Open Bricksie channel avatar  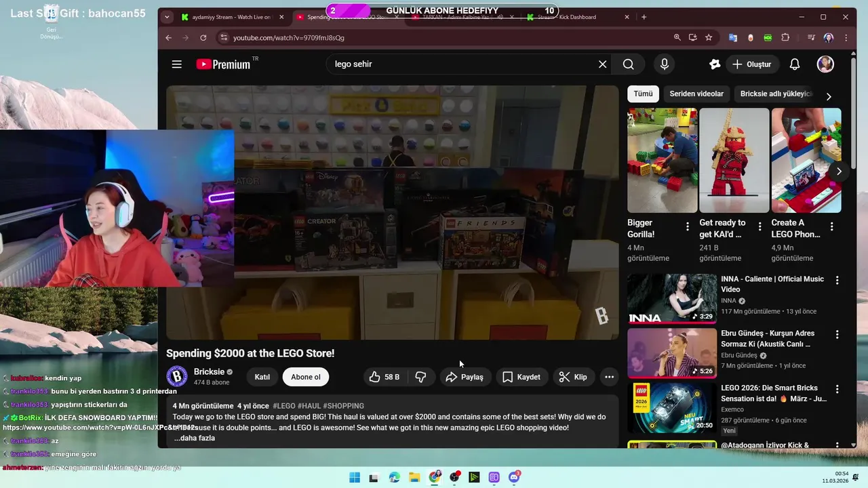pos(177,376)
